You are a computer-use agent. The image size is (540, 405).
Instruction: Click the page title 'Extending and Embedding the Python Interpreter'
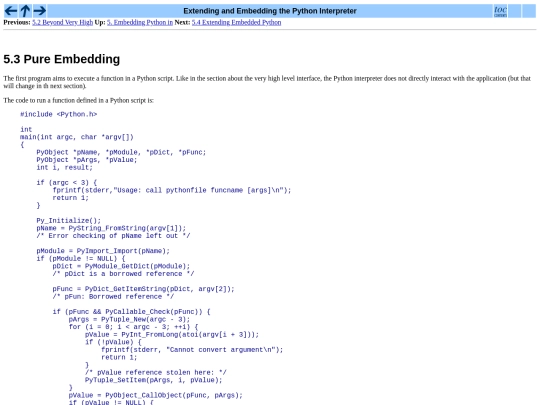click(x=270, y=11)
